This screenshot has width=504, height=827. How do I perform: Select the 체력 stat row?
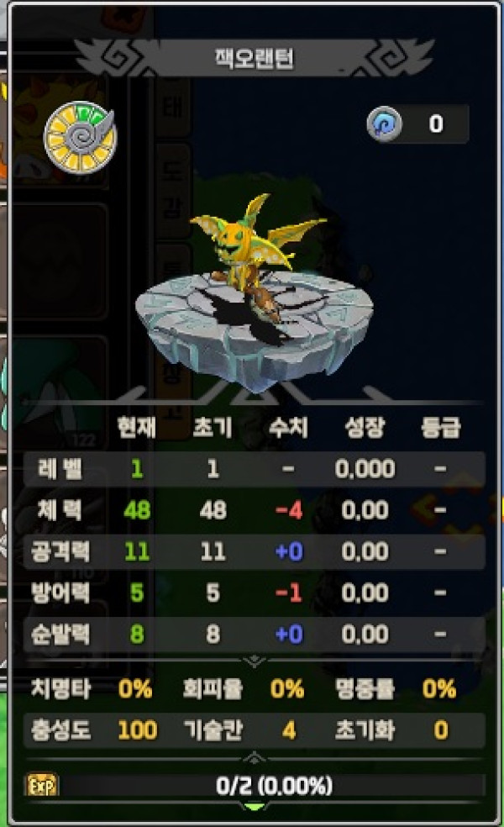(x=255, y=510)
